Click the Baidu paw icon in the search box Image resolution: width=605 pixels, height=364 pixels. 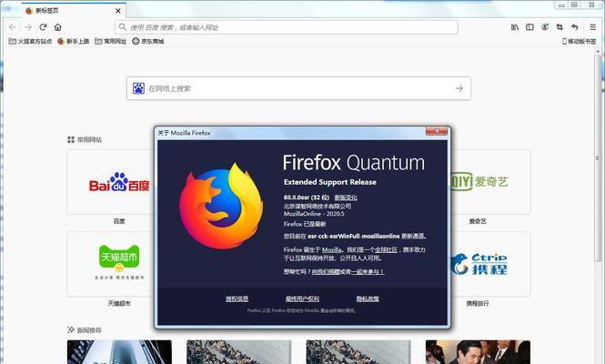[138, 88]
